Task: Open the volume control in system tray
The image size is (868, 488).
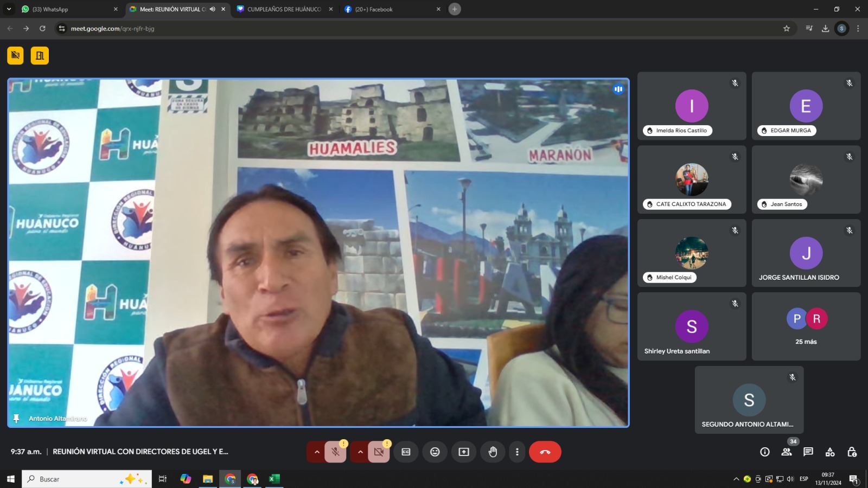Action: (x=790, y=479)
